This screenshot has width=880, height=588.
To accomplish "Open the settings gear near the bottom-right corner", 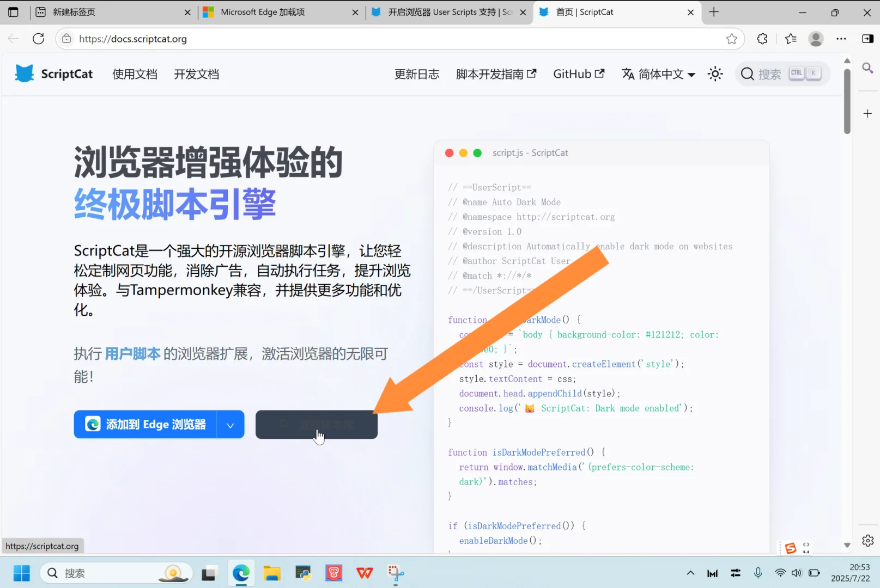I will [867, 540].
